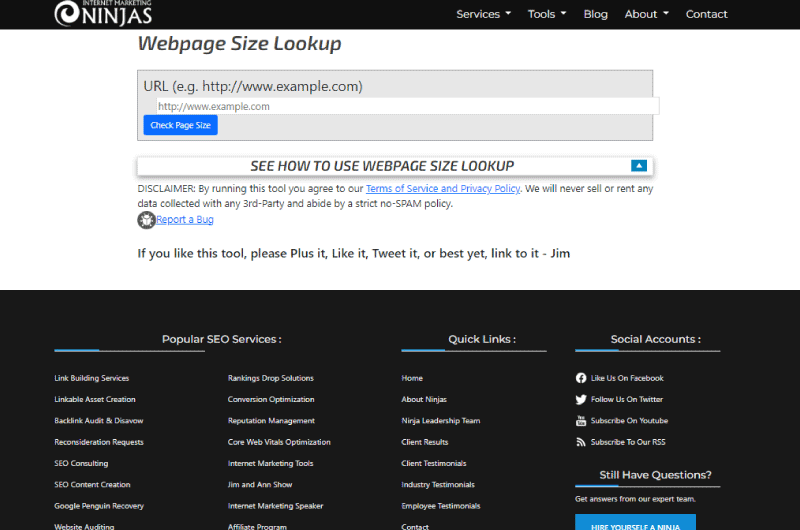
Task: Open Link Building Services link
Action: [x=92, y=378]
